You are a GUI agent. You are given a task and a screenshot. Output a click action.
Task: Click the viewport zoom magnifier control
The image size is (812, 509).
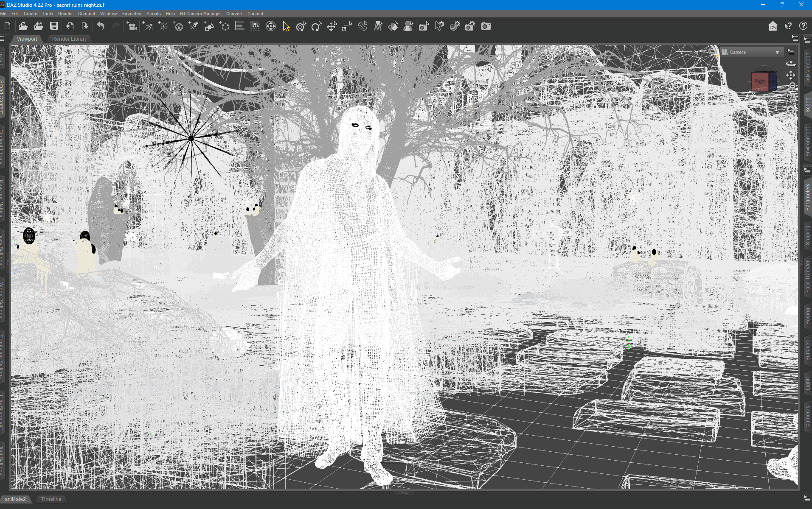point(792,86)
